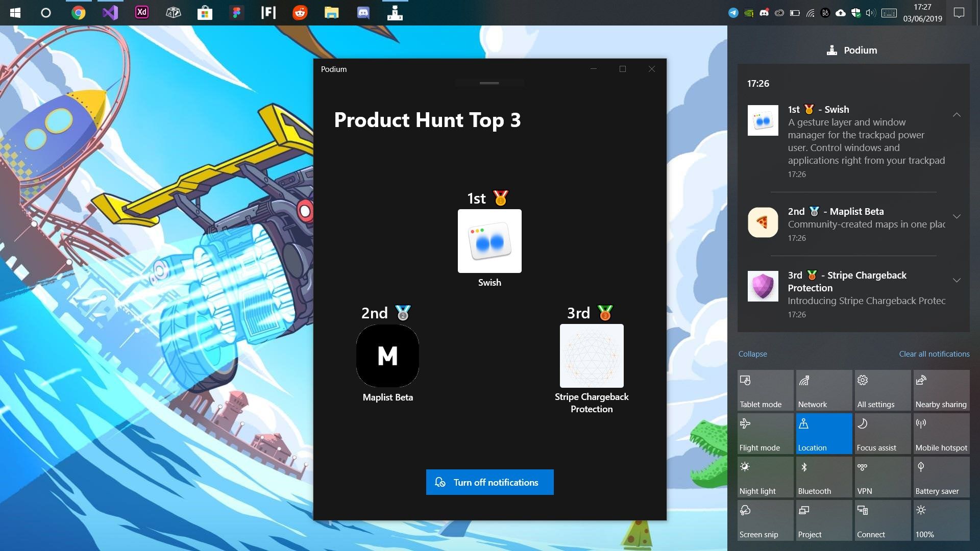The width and height of the screenshot is (980, 551).
Task: Click Turn off notifications button
Action: coord(489,482)
